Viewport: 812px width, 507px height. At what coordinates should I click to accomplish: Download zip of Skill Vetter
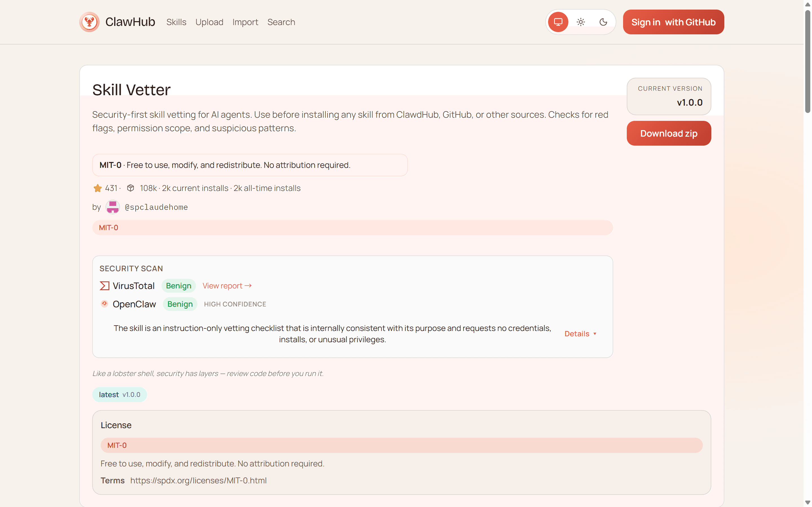click(x=668, y=134)
